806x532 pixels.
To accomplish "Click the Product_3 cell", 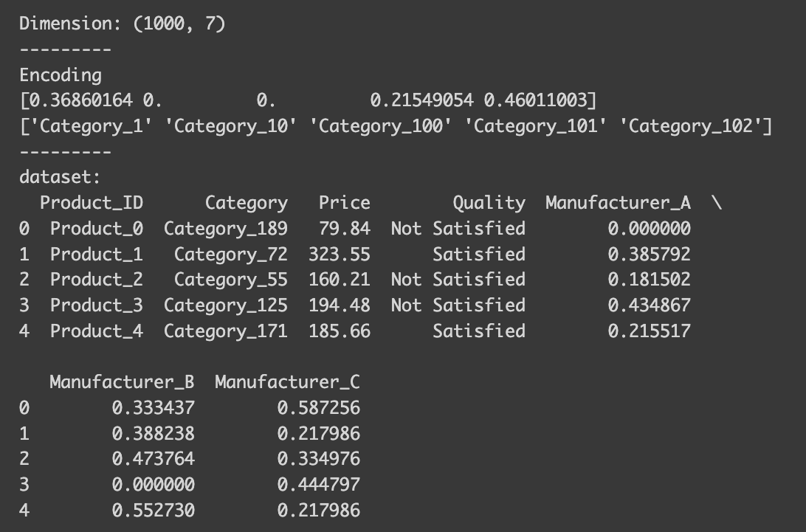I will [x=97, y=305].
